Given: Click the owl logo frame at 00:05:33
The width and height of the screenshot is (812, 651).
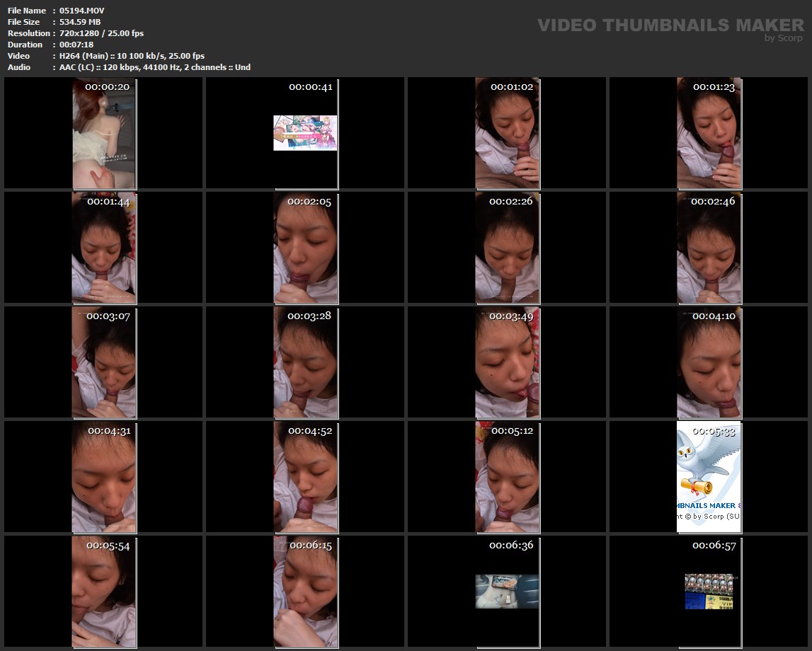Looking at the screenshot, I should (x=709, y=478).
